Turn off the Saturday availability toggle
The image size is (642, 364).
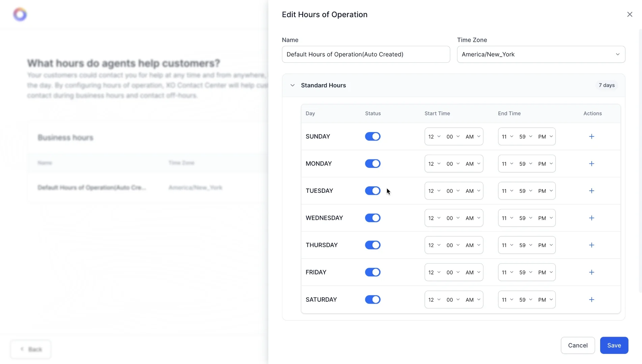pos(372,299)
